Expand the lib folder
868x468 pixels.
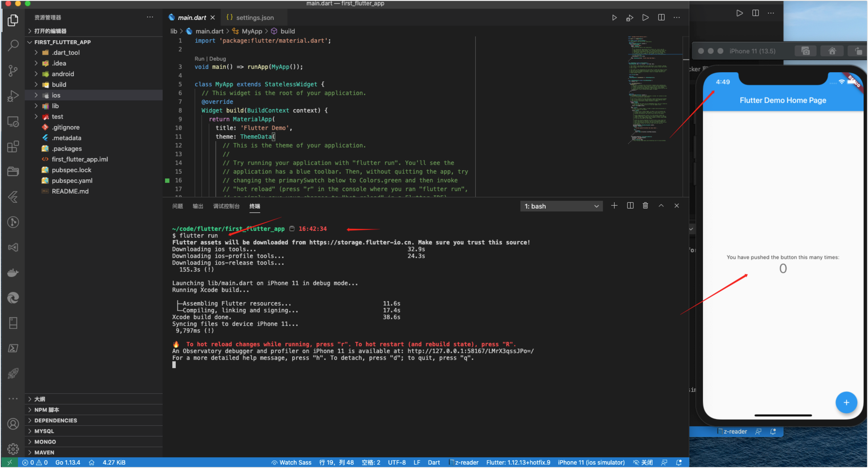94,106
